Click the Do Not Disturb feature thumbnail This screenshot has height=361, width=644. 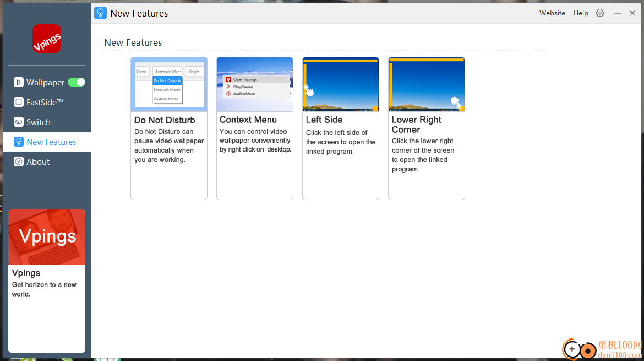(x=169, y=85)
